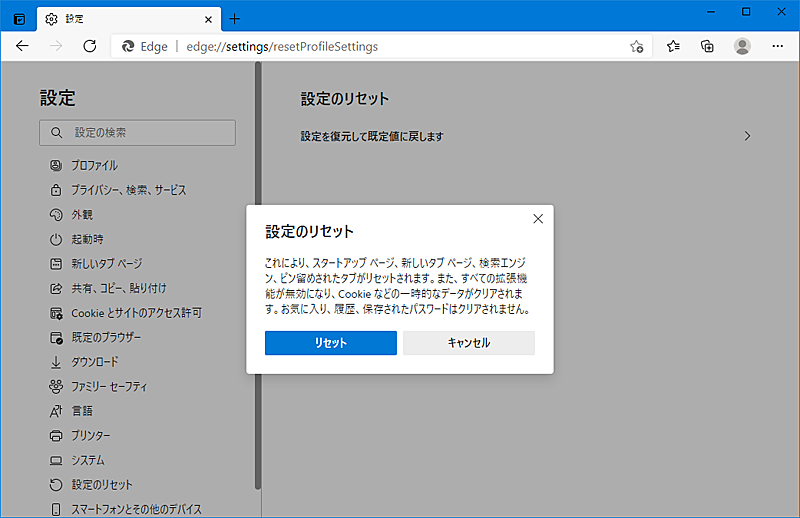The image size is (800, 518).
Task: Open ファミリー セーフティ settings section
Action: tap(109, 386)
